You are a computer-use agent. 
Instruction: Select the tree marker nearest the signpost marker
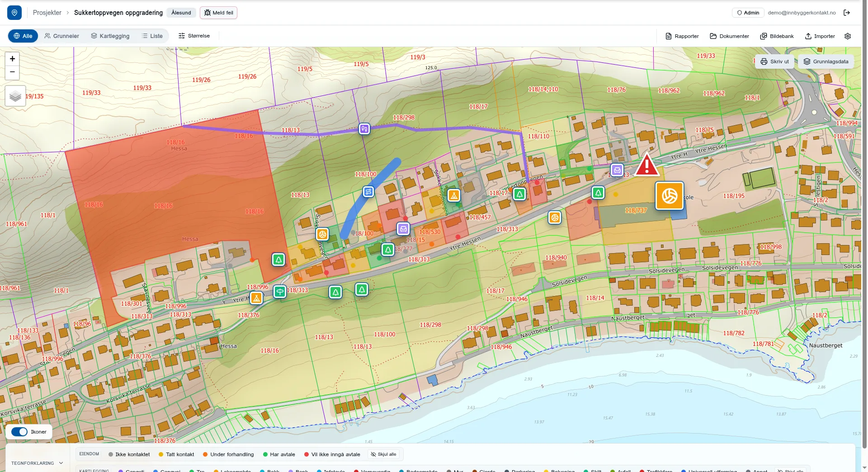tap(335, 292)
